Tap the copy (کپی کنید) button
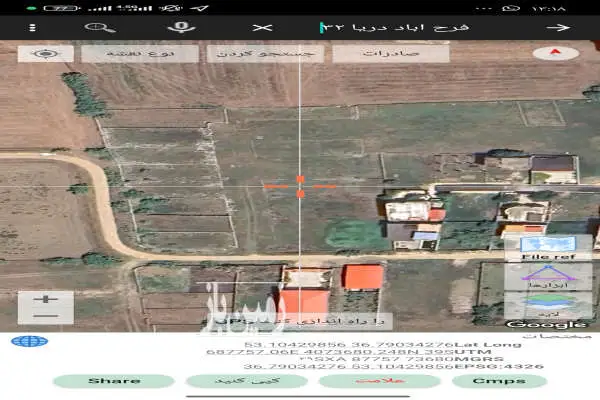 (247, 381)
